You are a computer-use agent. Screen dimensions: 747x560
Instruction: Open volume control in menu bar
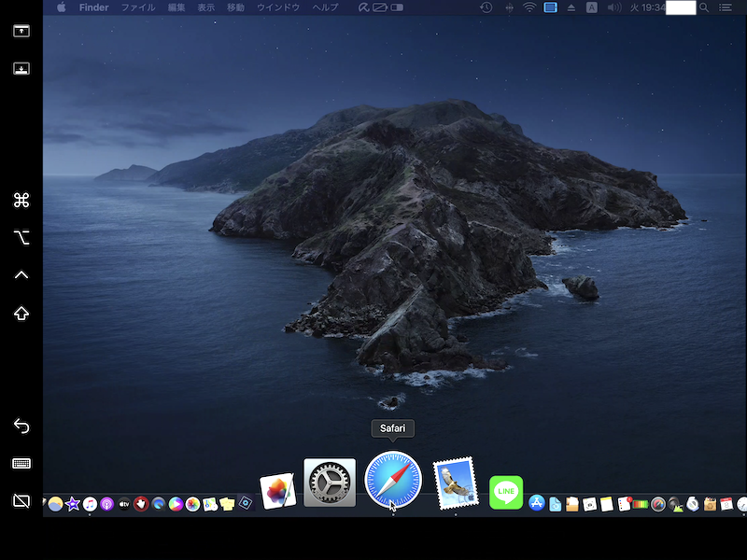(x=614, y=7)
